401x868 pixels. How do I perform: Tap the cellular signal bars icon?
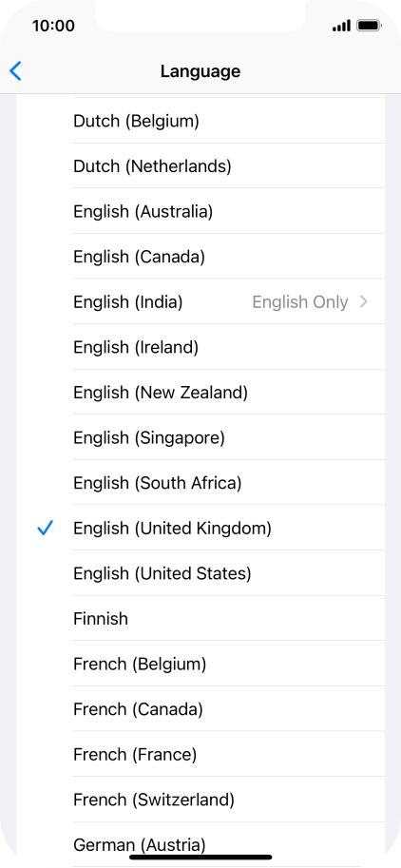coord(341,26)
